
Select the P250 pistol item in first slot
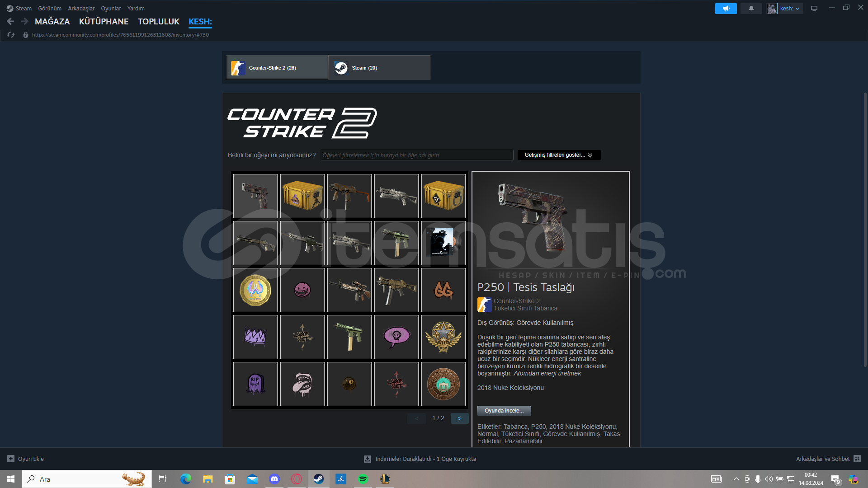tap(255, 196)
